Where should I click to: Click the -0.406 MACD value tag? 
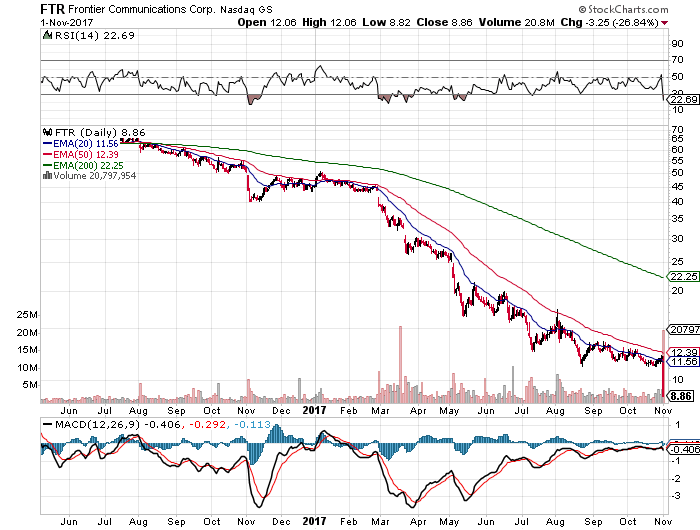pos(684,449)
